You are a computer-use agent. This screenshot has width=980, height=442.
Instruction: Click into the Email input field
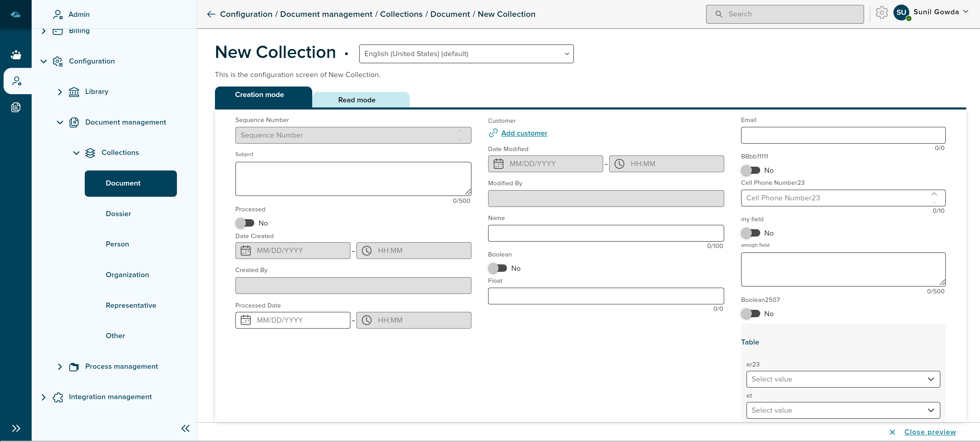pyautogui.click(x=843, y=135)
